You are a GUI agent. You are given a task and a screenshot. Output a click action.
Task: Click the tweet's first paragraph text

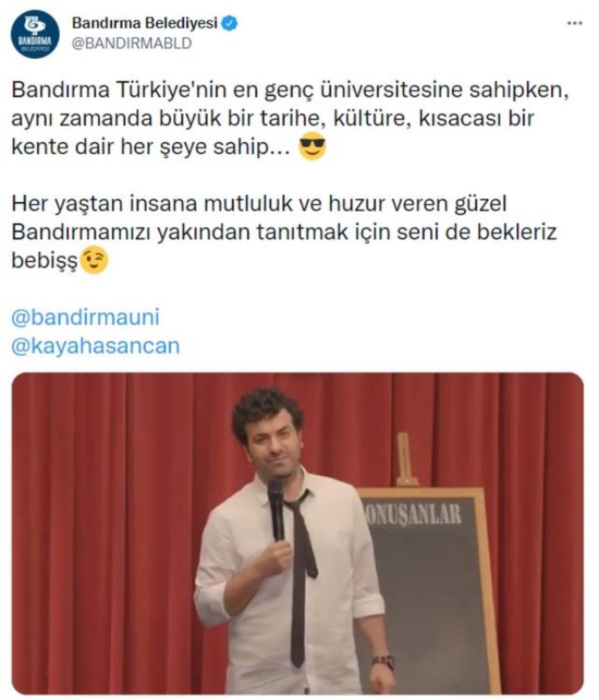(290, 119)
